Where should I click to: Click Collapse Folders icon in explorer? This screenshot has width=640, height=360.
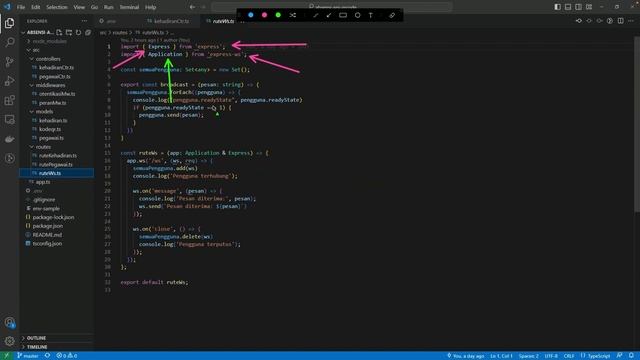(x=88, y=32)
